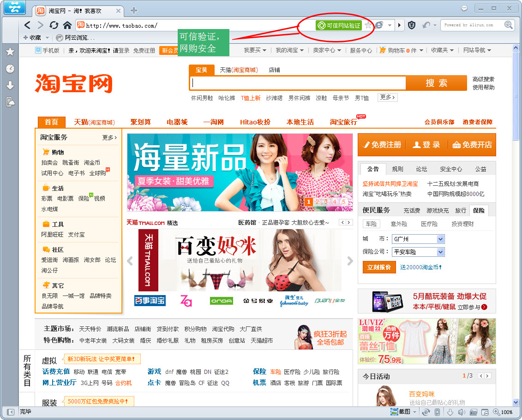Viewport: 522px width, 420px height.
Task: Expand the 卖家中心 dropdown menu
Action: click(x=327, y=50)
